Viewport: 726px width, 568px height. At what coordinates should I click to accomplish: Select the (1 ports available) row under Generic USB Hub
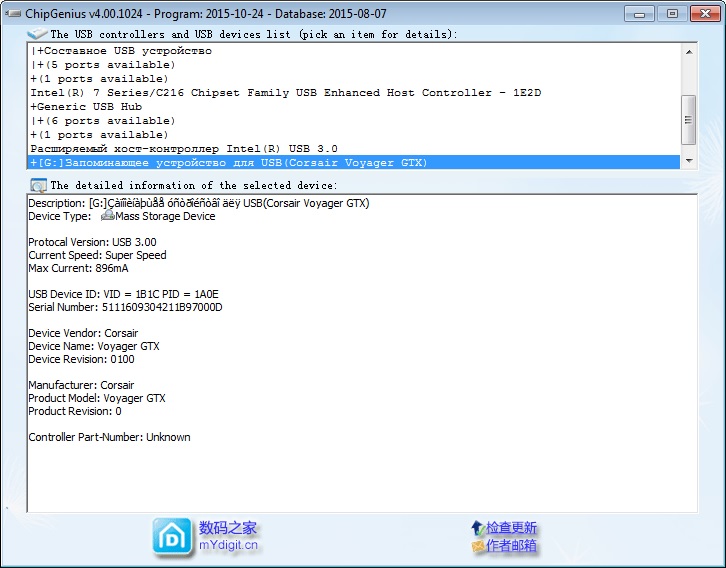coord(353,135)
